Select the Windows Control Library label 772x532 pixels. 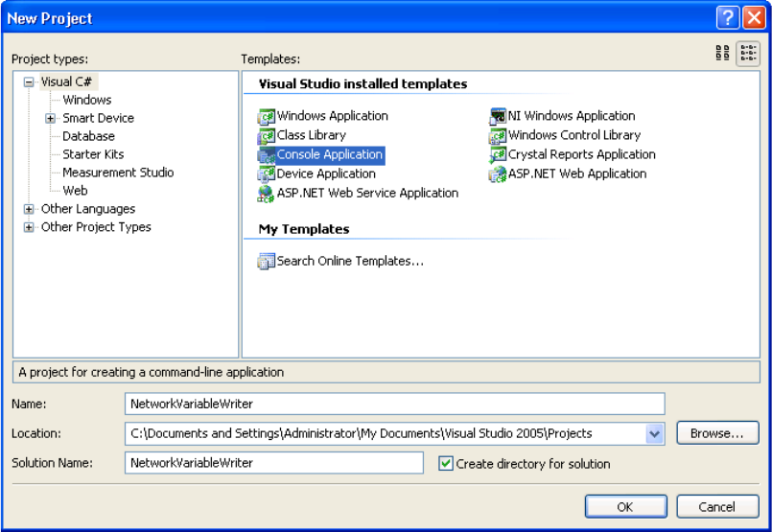click(x=574, y=135)
